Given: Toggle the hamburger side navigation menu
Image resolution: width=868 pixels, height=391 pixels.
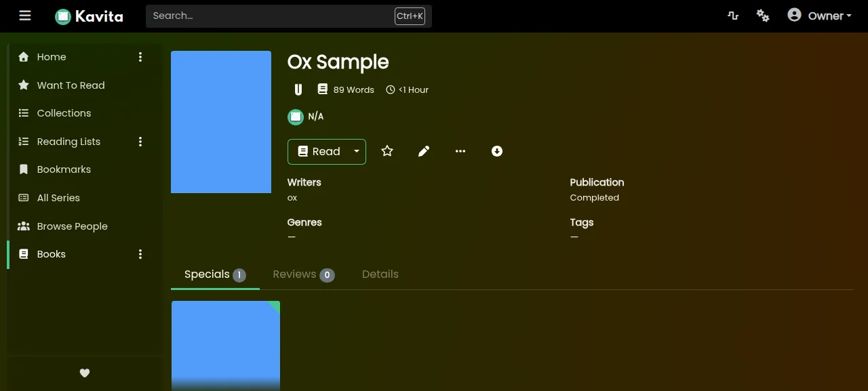Looking at the screenshot, I should [25, 16].
